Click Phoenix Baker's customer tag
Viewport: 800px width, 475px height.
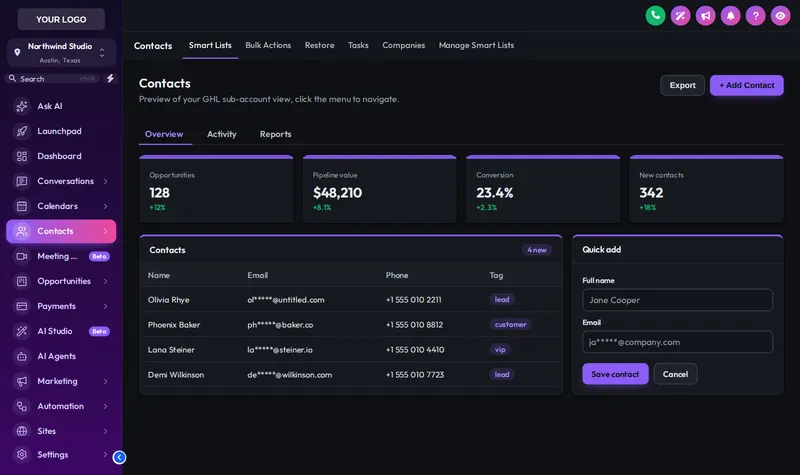click(x=510, y=324)
